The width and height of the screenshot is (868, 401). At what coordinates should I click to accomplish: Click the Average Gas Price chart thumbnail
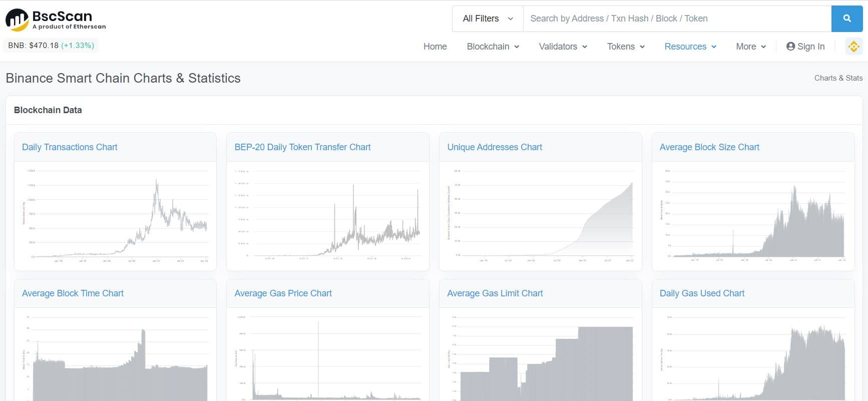pyautogui.click(x=328, y=357)
